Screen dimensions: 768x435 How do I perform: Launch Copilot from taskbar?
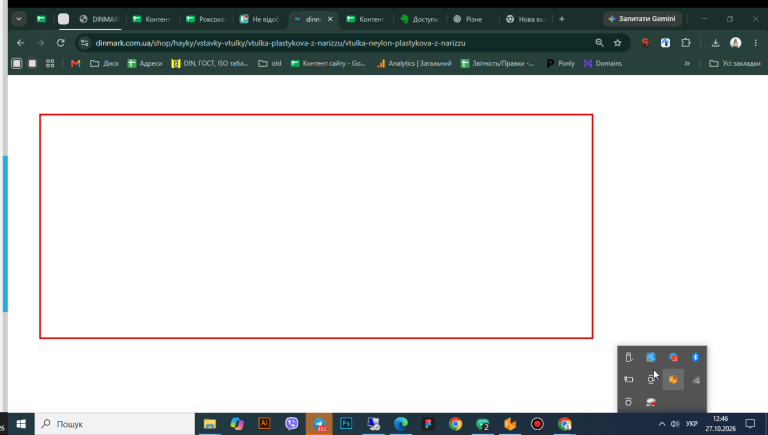[x=237, y=424]
